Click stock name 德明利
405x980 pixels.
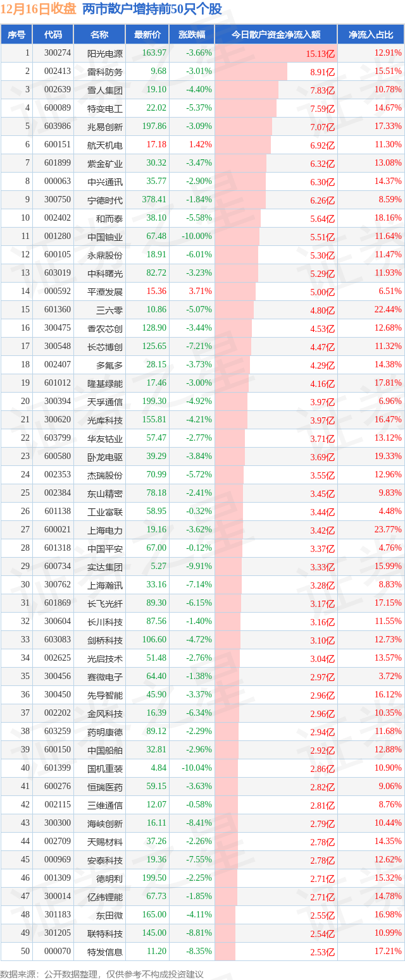(x=109, y=878)
